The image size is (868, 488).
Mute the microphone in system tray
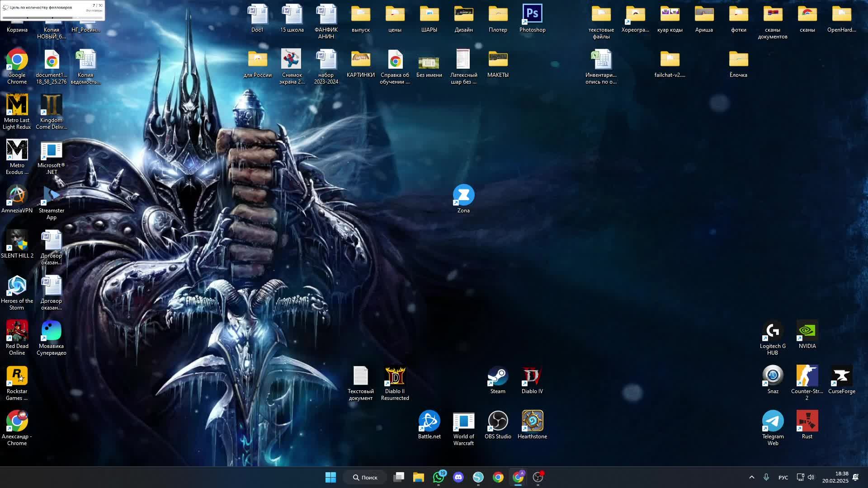click(767, 477)
